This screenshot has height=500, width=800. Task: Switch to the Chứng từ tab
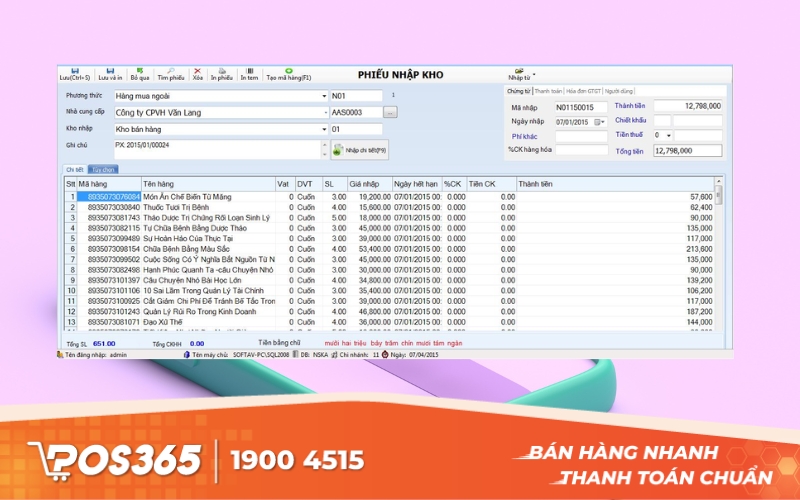(x=518, y=91)
